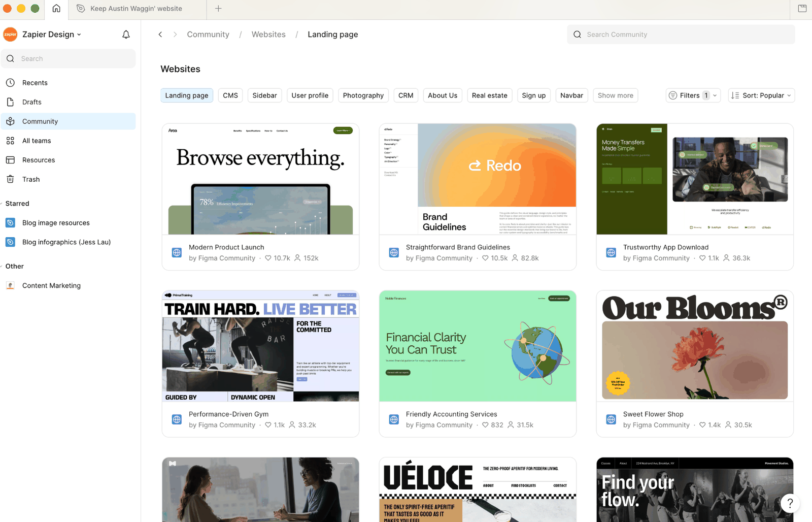
Task: Open Modern Product Launch title link
Action: pos(226,247)
